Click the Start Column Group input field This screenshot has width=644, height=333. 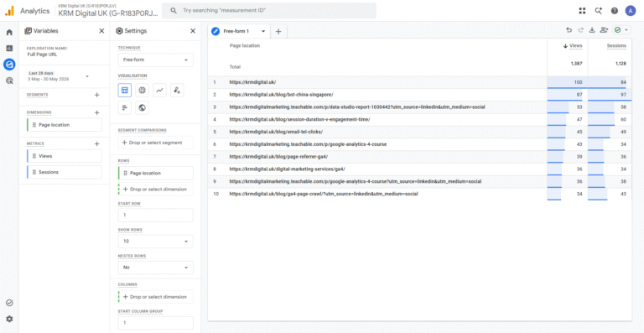[x=156, y=323]
